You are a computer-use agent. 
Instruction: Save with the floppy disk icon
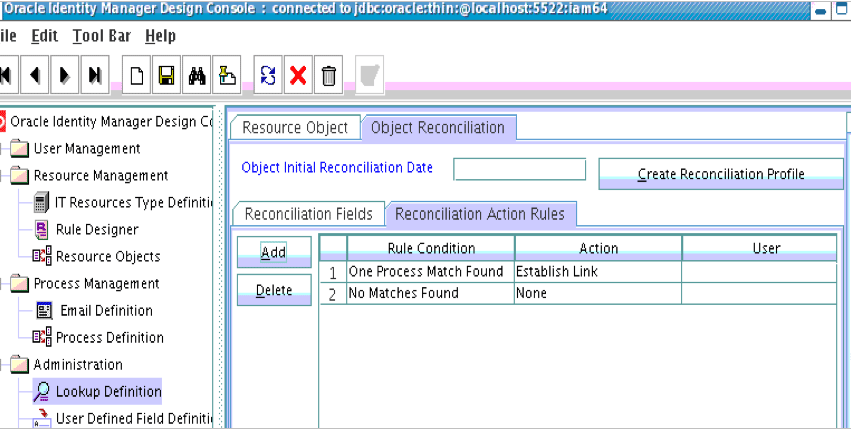pos(167,75)
